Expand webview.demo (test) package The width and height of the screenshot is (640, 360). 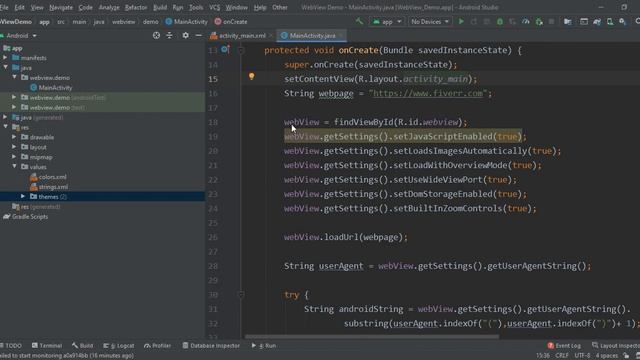(14, 107)
